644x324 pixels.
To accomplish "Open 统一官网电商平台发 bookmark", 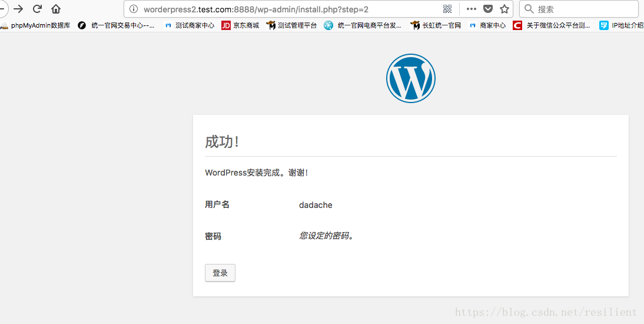I will tap(363, 25).
